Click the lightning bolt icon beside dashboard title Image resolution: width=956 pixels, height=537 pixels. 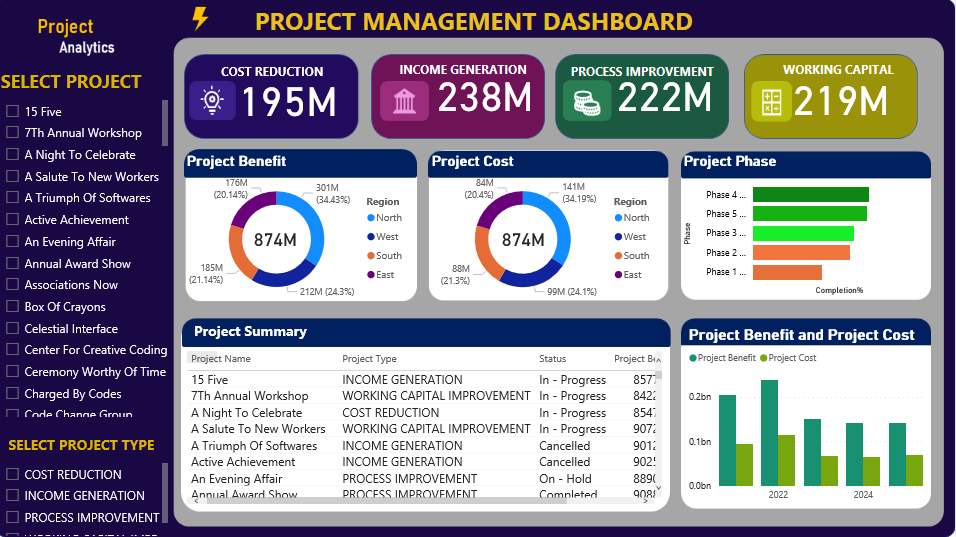200,18
